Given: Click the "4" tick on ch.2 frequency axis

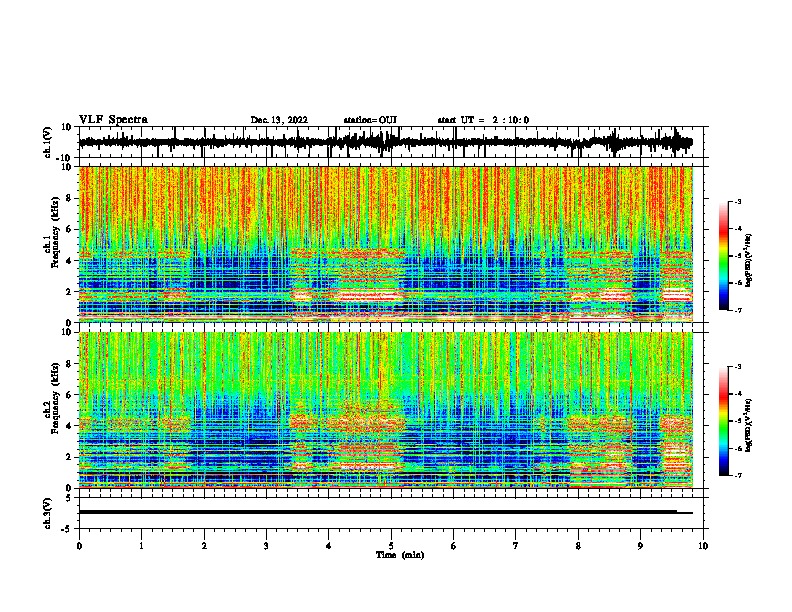Looking at the screenshot, I should coord(70,426).
